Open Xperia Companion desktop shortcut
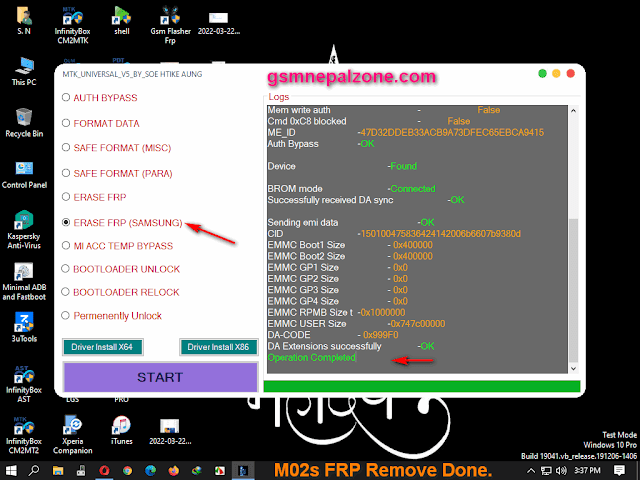 [x=72, y=436]
